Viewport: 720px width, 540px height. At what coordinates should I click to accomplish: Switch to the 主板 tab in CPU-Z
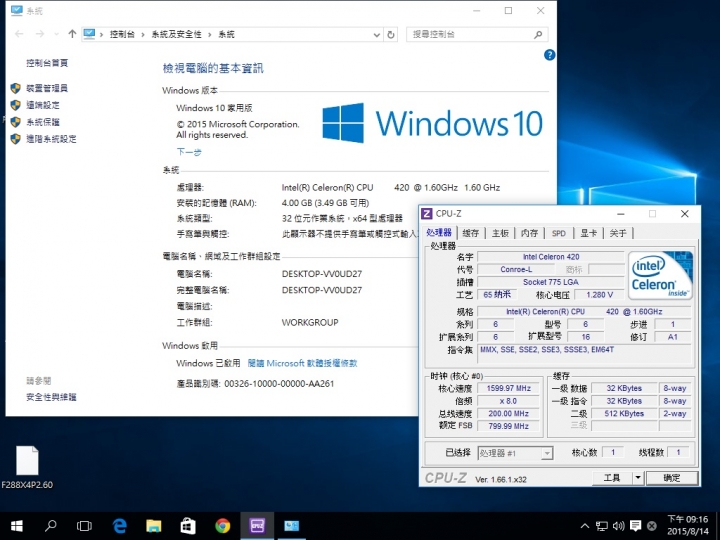tap(500, 233)
